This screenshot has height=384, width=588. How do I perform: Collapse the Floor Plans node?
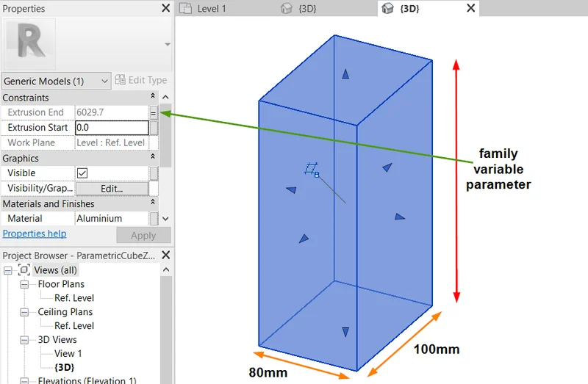(24, 285)
